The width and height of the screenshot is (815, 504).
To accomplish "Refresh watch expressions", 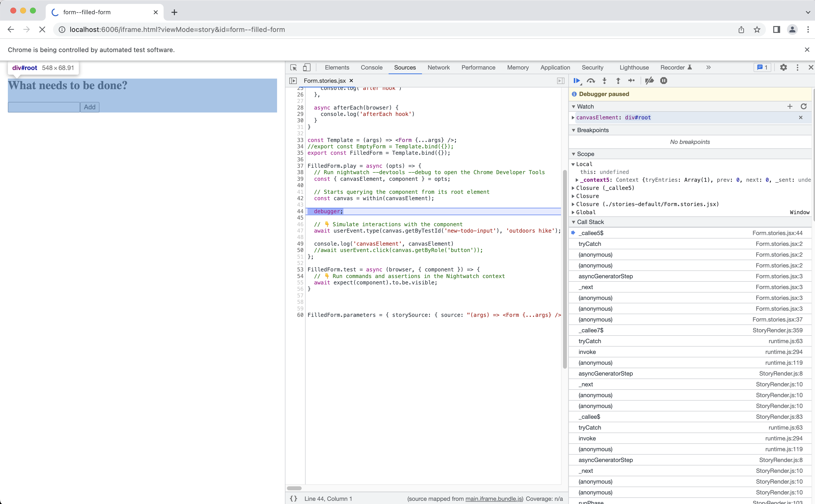I will [803, 106].
